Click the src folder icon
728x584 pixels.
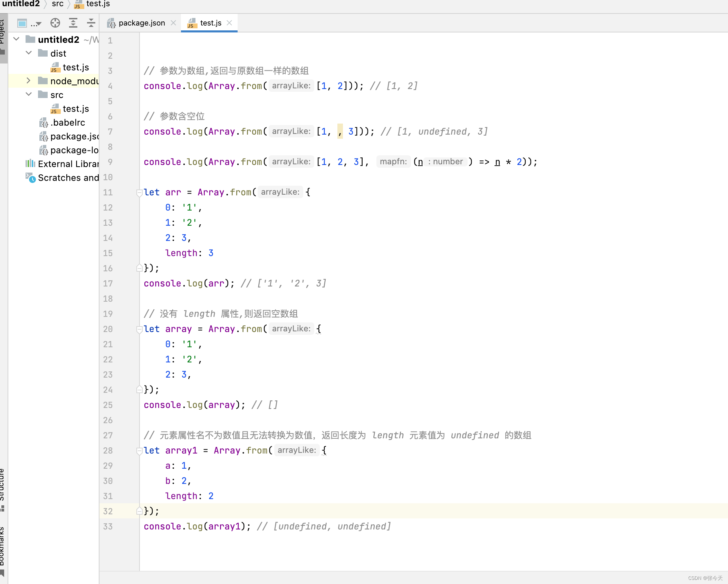43,94
